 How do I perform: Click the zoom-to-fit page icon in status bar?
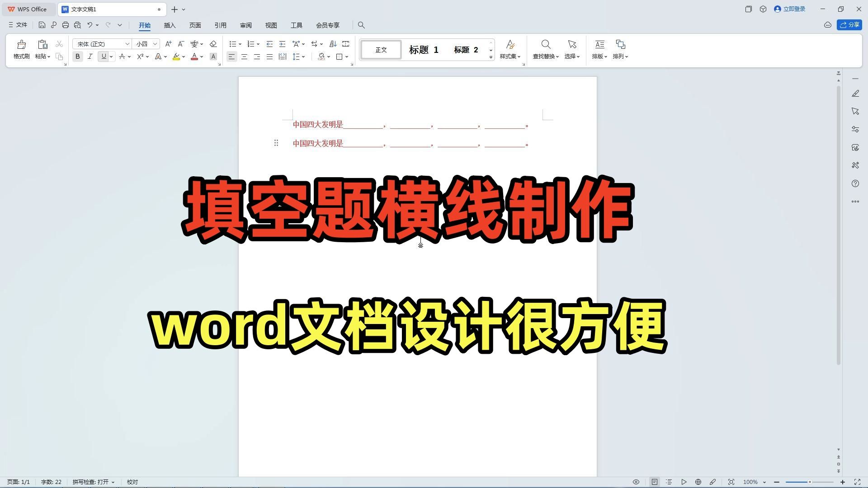point(731,482)
